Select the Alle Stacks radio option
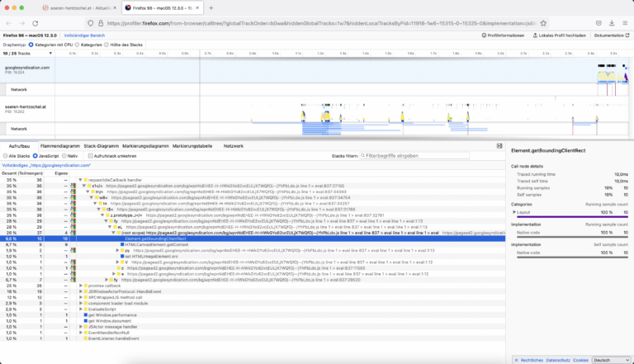 pos(5,156)
